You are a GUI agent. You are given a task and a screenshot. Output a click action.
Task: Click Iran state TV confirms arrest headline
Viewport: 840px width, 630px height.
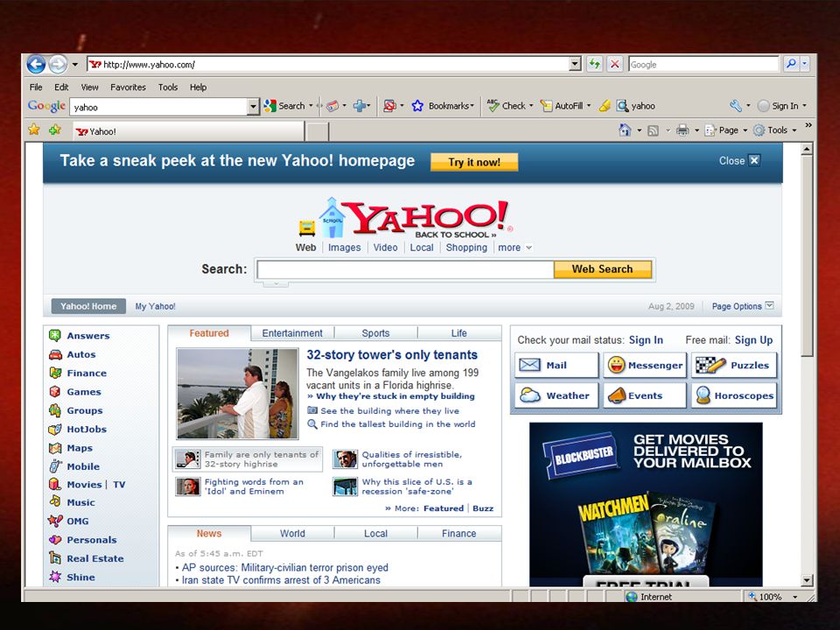pos(281,580)
